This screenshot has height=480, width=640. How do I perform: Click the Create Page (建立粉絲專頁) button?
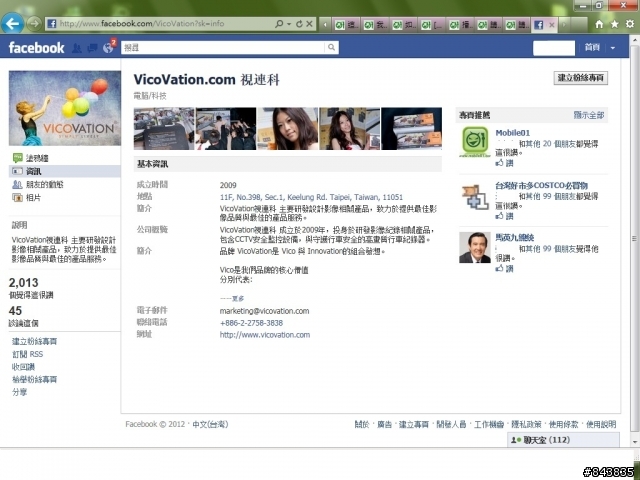pyautogui.click(x=580, y=78)
